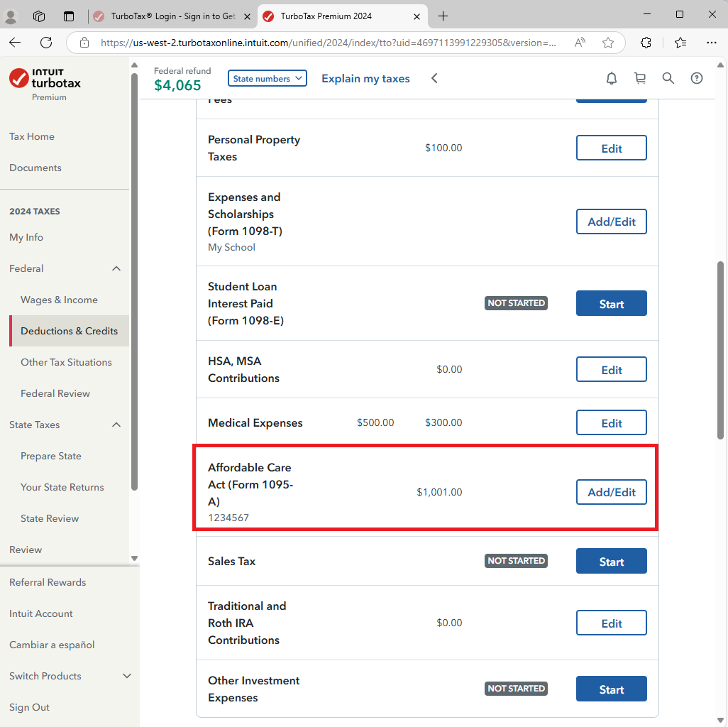Open a new tab with plus icon
Screen dimensions: 728x727
coord(443,16)
